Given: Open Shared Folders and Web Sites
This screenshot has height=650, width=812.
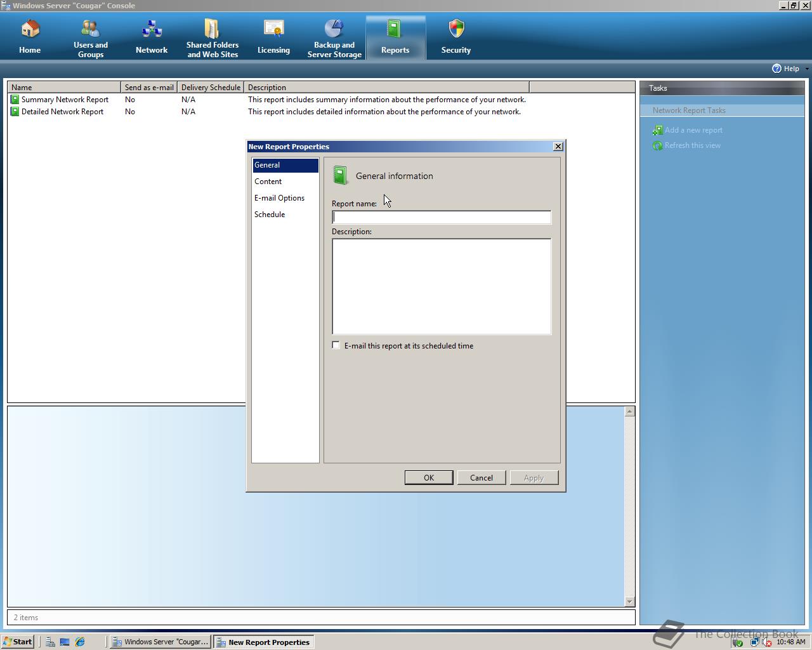Looking at the screenshot, I should click(x=213, y=39).
